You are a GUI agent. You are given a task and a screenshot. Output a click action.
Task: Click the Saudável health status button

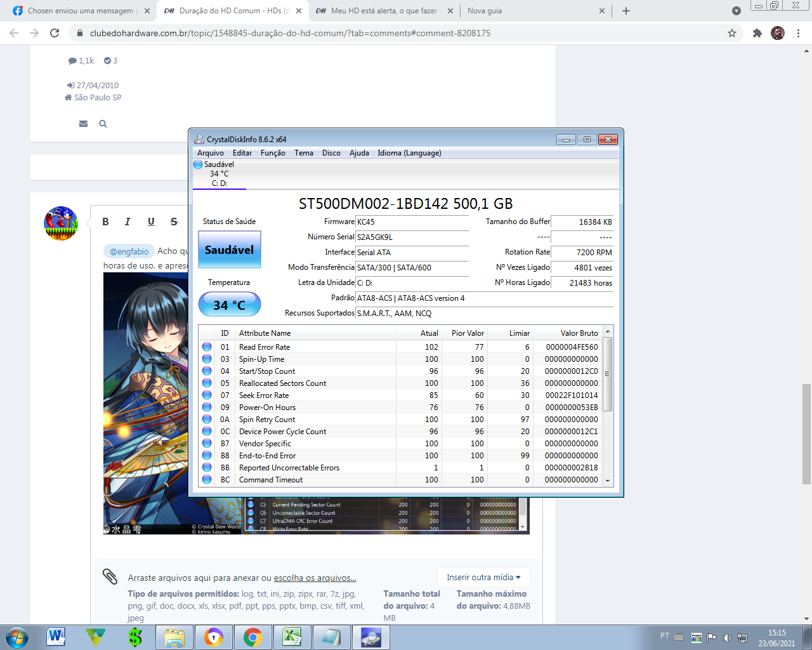click(x=230, y=249)
